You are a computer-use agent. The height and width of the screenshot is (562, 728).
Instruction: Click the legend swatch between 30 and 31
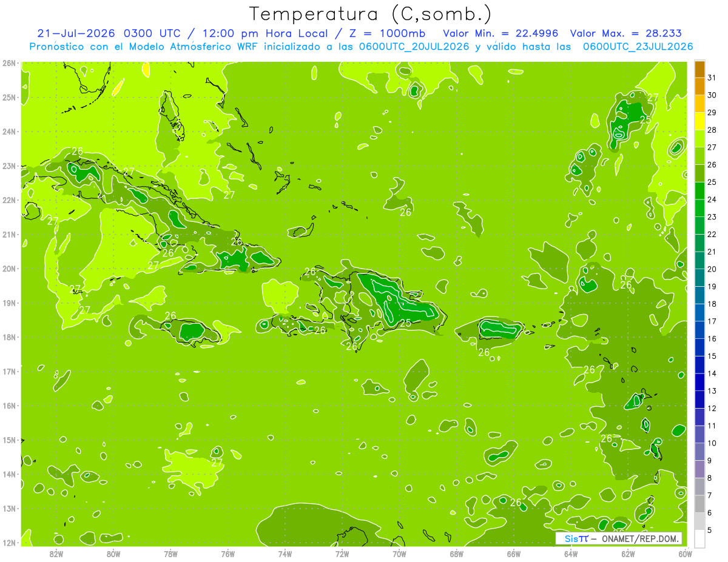tap(699, 86)
